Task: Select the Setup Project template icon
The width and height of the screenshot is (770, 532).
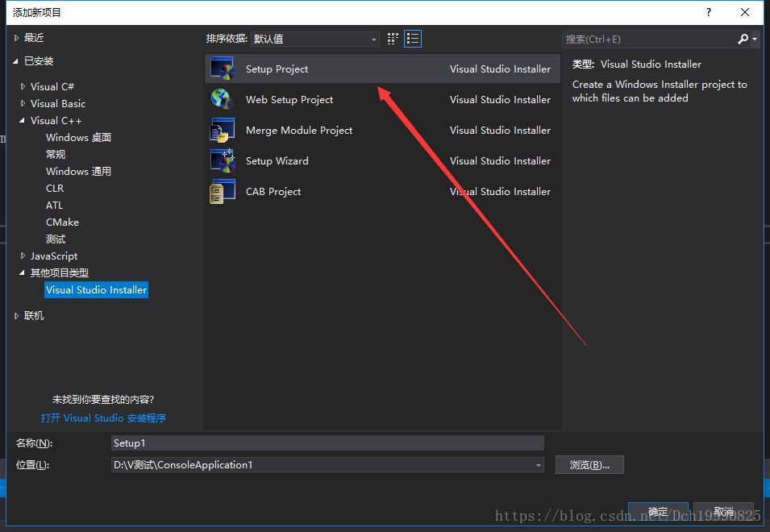Action: pyautogui.click(x=223, y=69)
